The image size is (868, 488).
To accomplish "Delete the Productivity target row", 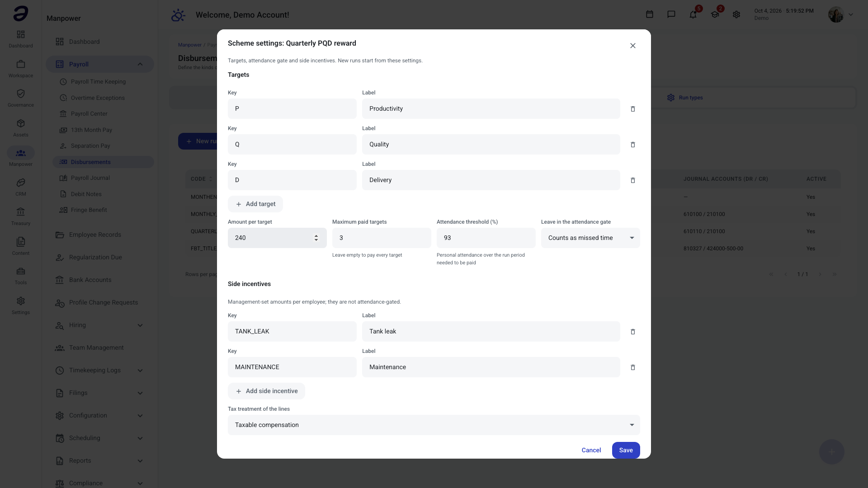I will click(x=633, y=109).
